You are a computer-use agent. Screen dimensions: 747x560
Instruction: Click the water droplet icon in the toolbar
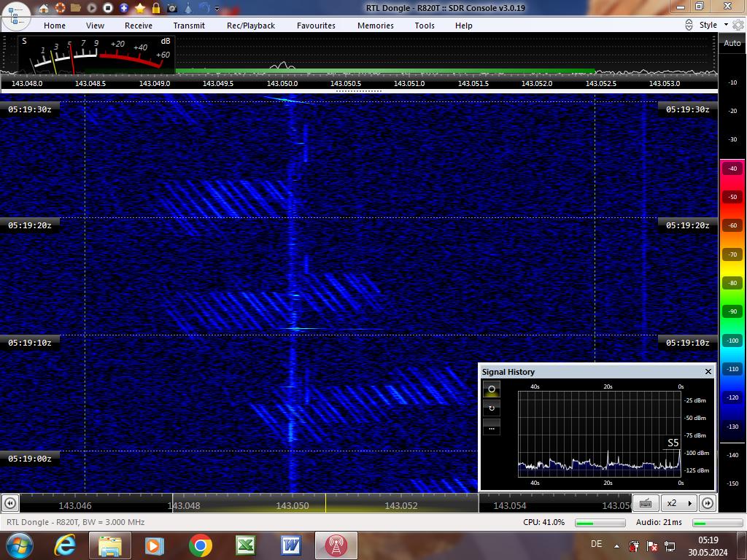click(188, 8)
